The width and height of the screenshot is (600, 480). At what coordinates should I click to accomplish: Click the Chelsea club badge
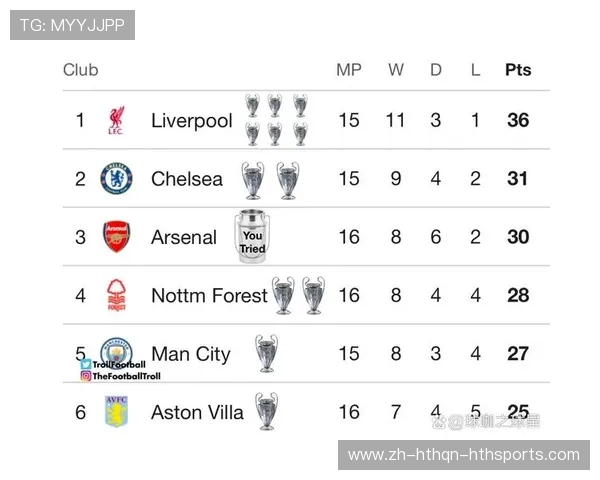tap(116, 179)
